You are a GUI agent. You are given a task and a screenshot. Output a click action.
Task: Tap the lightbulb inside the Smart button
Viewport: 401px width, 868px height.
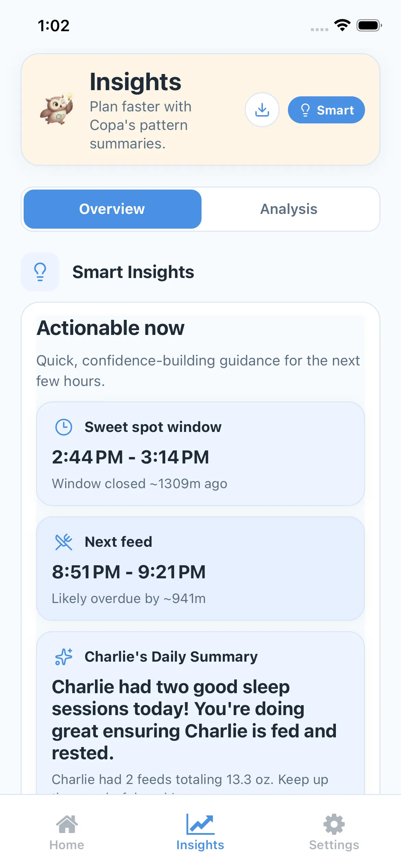click(x=305, y=110)
